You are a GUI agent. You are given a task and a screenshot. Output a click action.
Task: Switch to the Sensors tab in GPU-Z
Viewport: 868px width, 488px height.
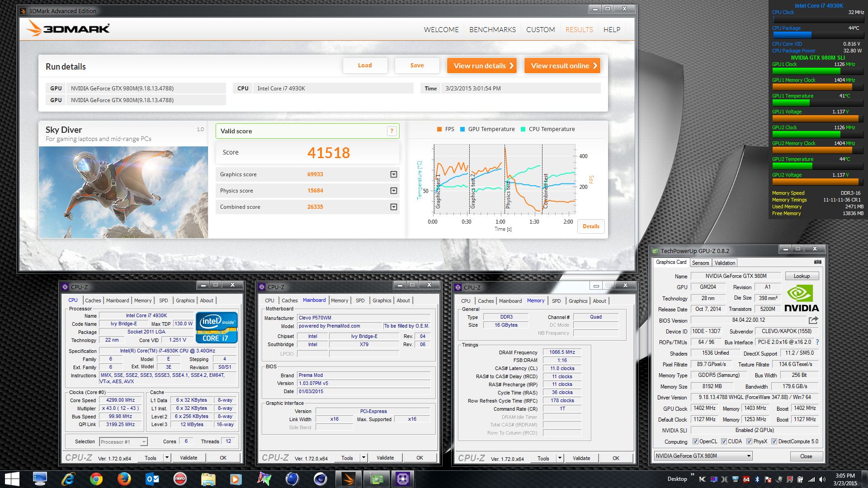pos(700,263)
